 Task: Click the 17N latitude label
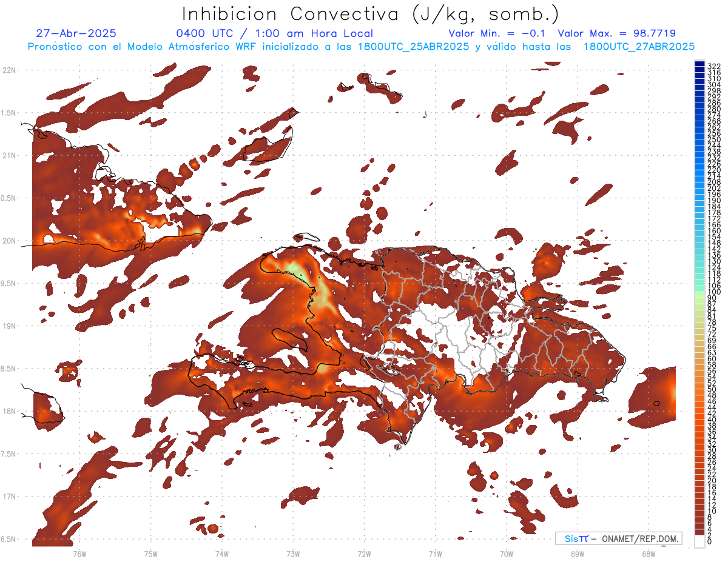point(9,497)
